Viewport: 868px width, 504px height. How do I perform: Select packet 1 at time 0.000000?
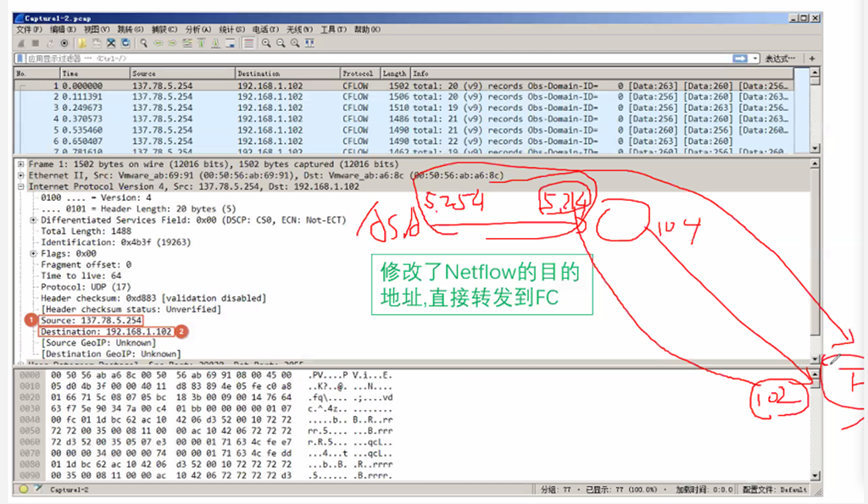point(404,86)
